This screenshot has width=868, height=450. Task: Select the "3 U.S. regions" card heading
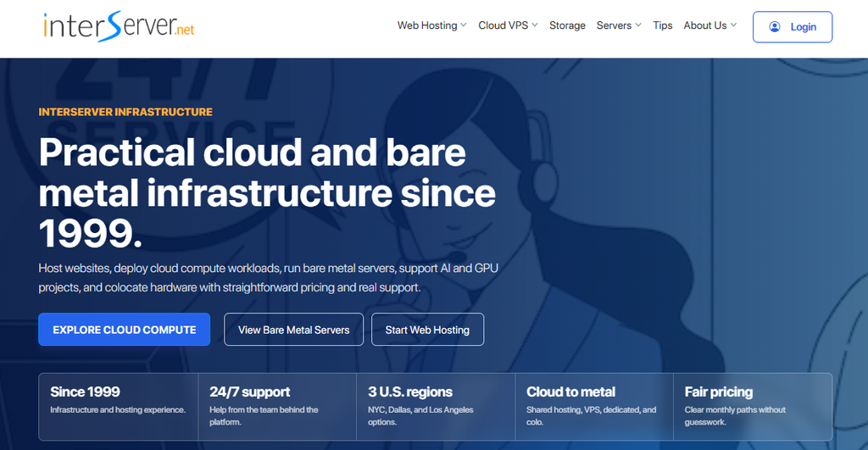410,392
